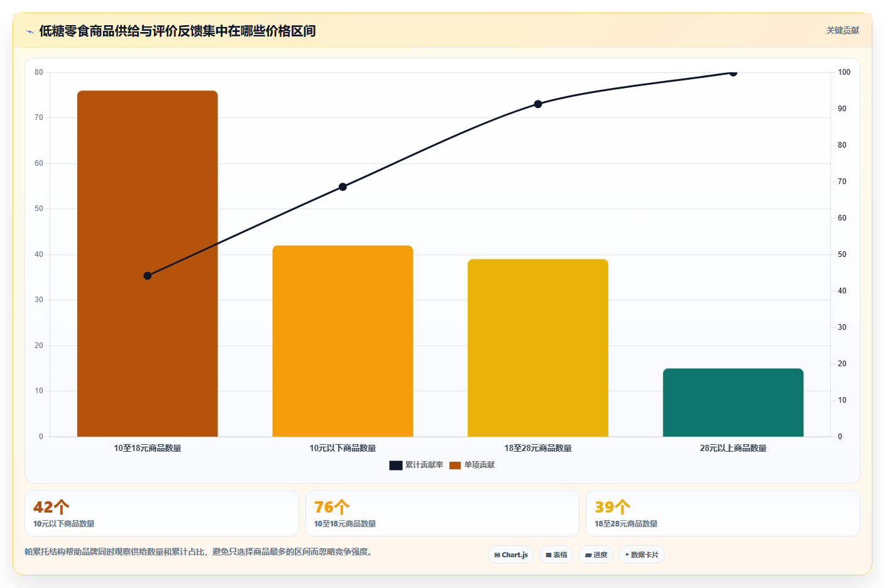Click the cumulative line point above 10至18元
This screenshot has height=588, width=885.
pos(148,276)
